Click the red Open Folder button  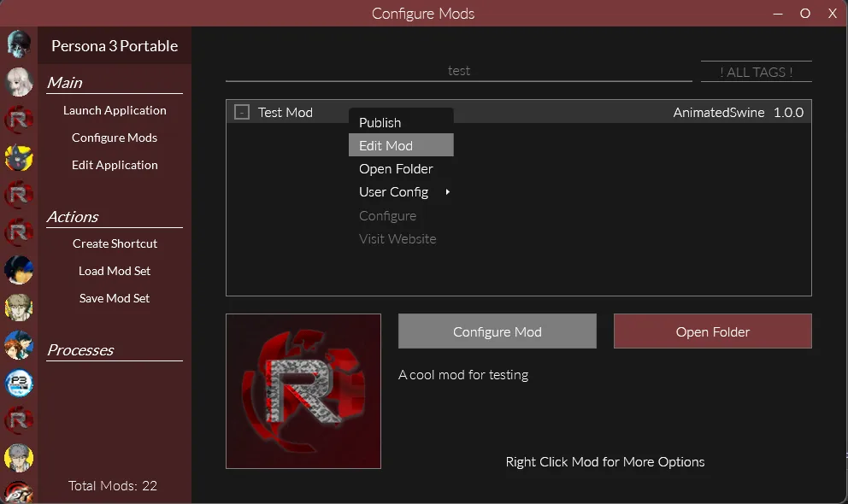712,331
